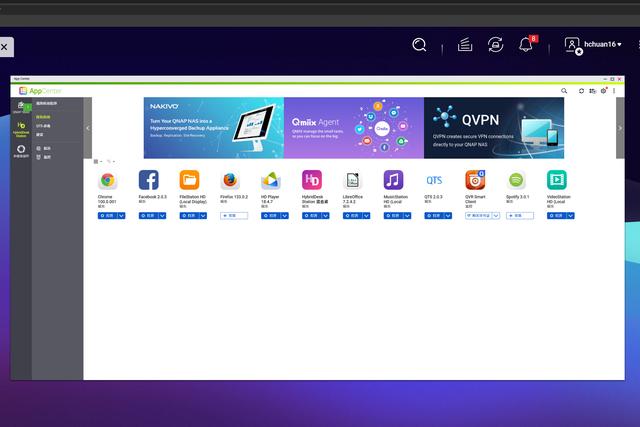
Task: Install Firefox with its install button
Action: coord(234,216)
